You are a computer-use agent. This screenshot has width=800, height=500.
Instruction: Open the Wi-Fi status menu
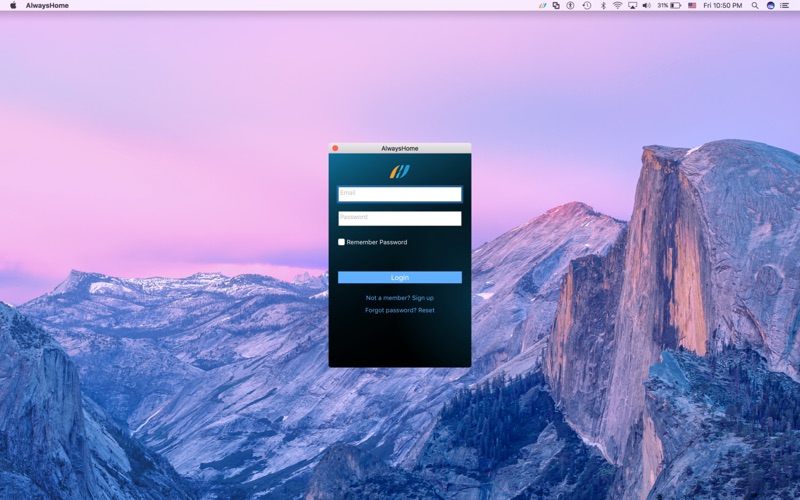pos(617,6)
